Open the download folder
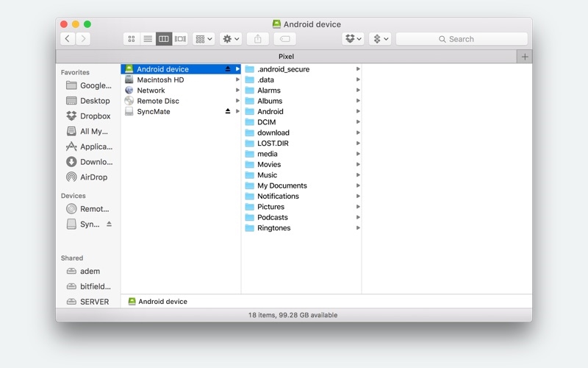 [x=302, y=132]
